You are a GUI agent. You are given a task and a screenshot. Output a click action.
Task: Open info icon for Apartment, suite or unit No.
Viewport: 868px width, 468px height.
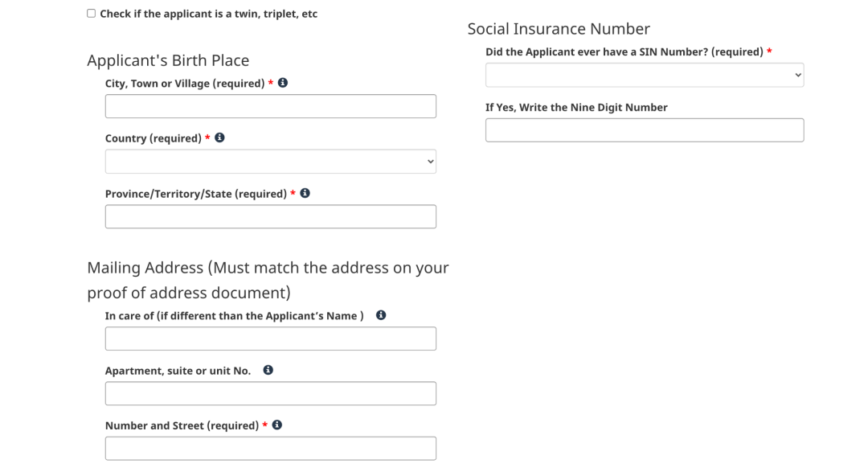click(x=268, y=369)
